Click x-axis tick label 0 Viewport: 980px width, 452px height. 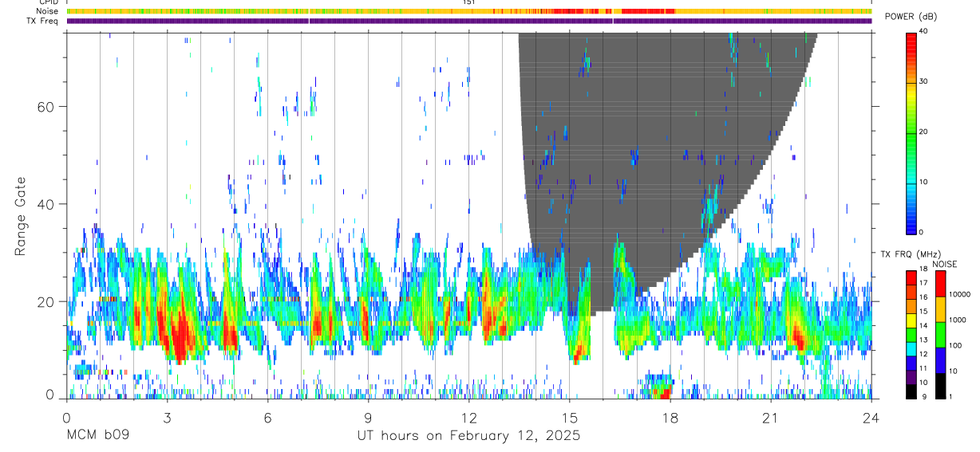click(66, 417)
